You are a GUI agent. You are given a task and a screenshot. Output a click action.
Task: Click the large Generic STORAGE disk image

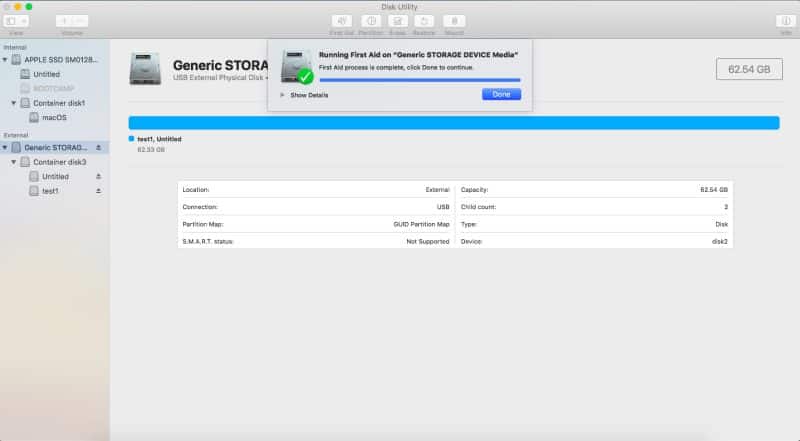tap(145, 68)
